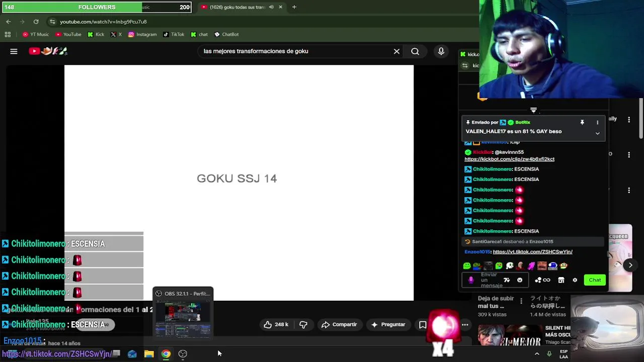
Task: Open site information icon in address bar
Action: click(52, 22)
